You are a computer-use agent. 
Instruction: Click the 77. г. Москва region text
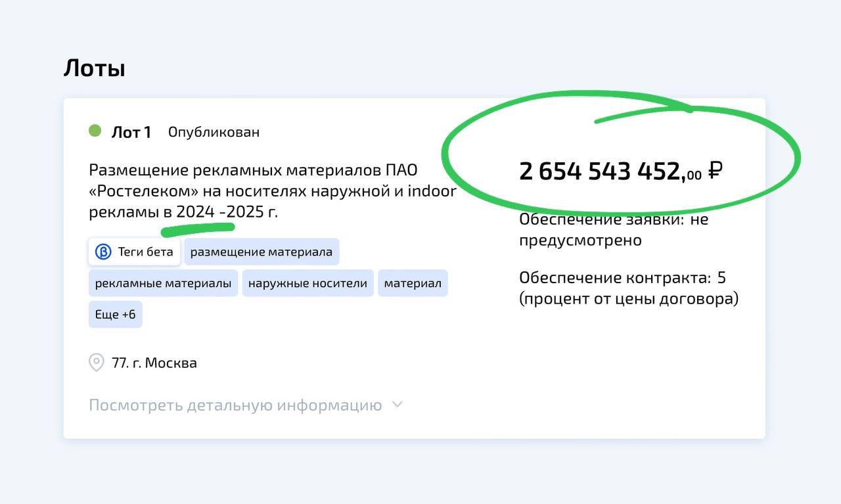154,363
